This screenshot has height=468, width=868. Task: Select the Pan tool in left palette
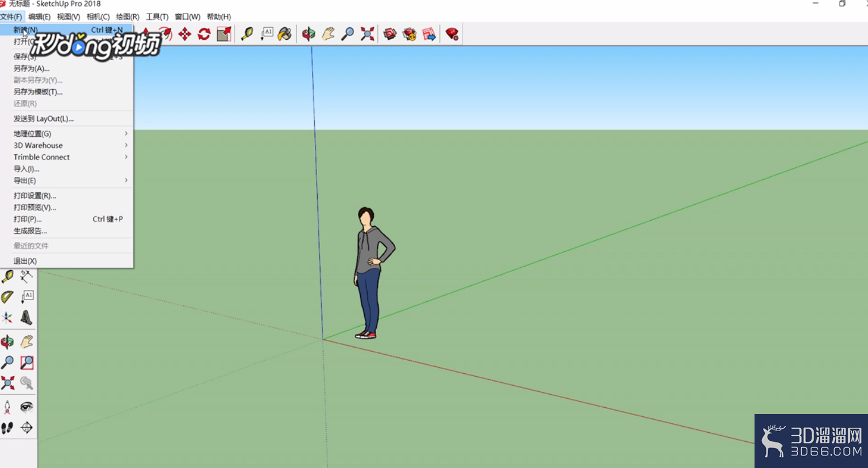(27, 342)
